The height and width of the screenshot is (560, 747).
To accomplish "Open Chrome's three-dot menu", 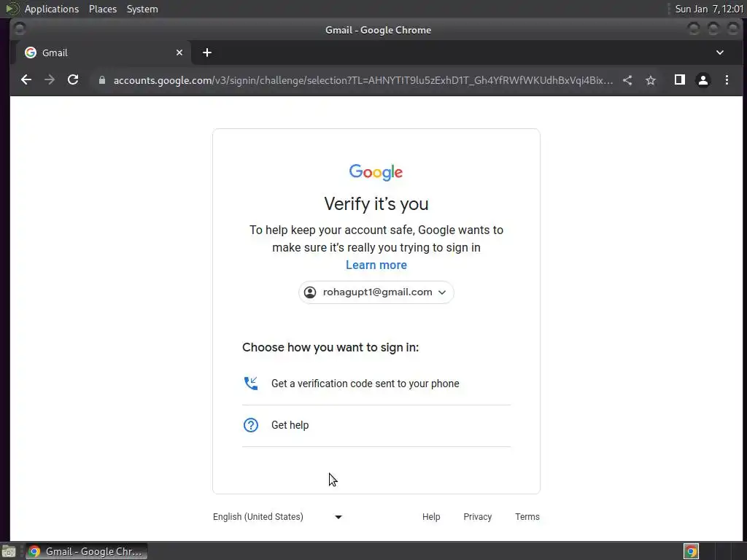I will 727,80.
